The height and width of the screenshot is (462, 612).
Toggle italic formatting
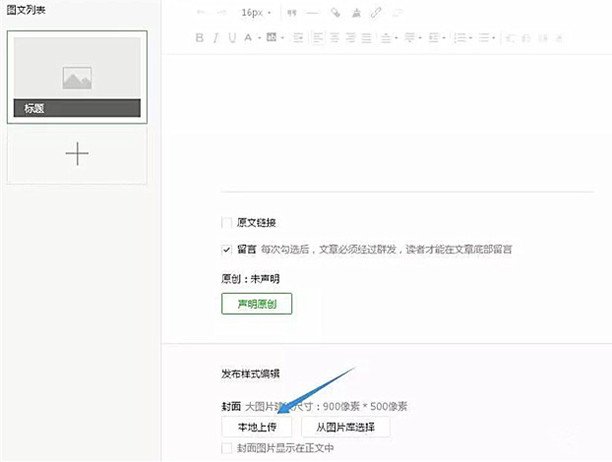216,38
